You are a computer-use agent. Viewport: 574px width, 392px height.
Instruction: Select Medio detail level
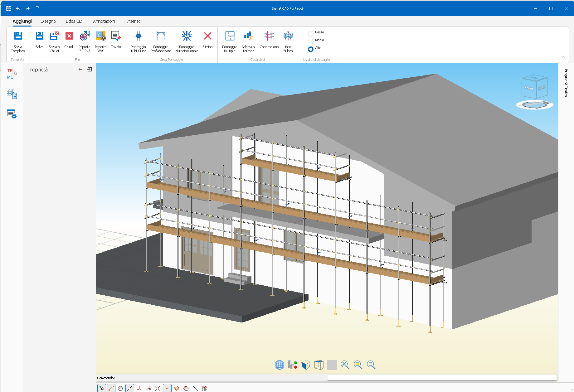311,41
